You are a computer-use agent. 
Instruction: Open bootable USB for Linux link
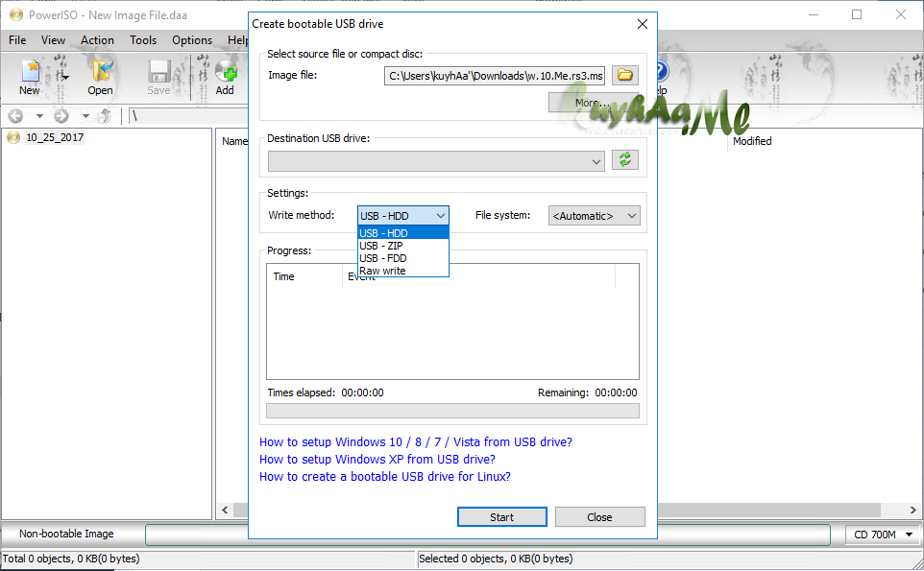tap(385, 477)
